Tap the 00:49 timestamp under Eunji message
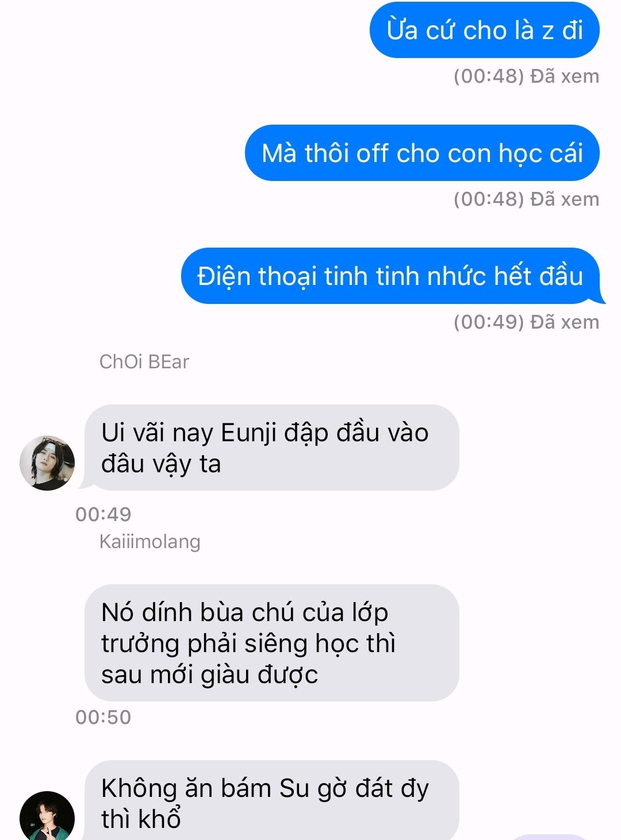This screenshot has width=621, height=840. (103, 514)
